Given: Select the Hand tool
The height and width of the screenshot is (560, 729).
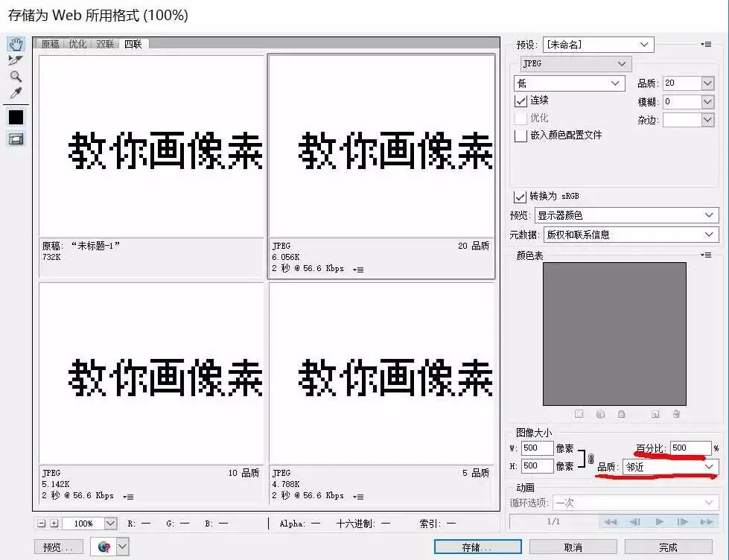Looking at the screenshot, I should pyautogui.click(x=16, y=44).
